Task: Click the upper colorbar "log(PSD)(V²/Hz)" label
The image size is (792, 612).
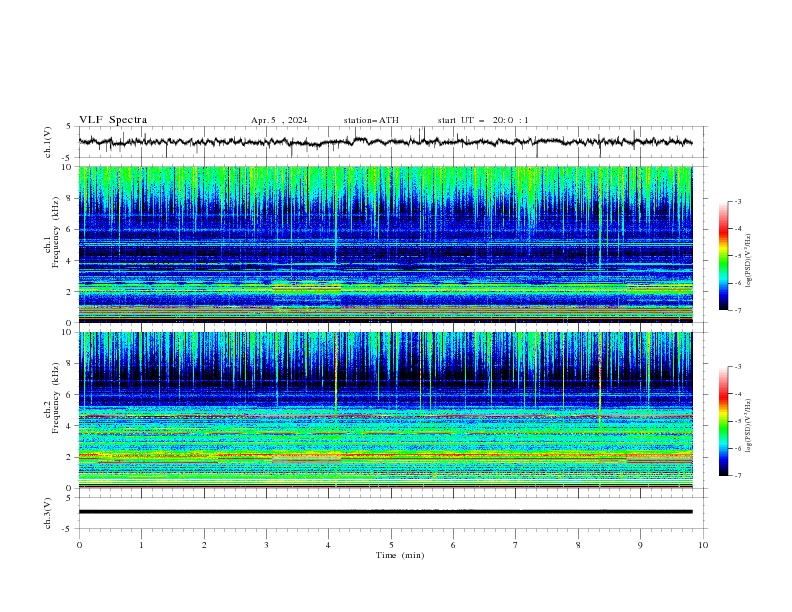Action: (749, 261)
